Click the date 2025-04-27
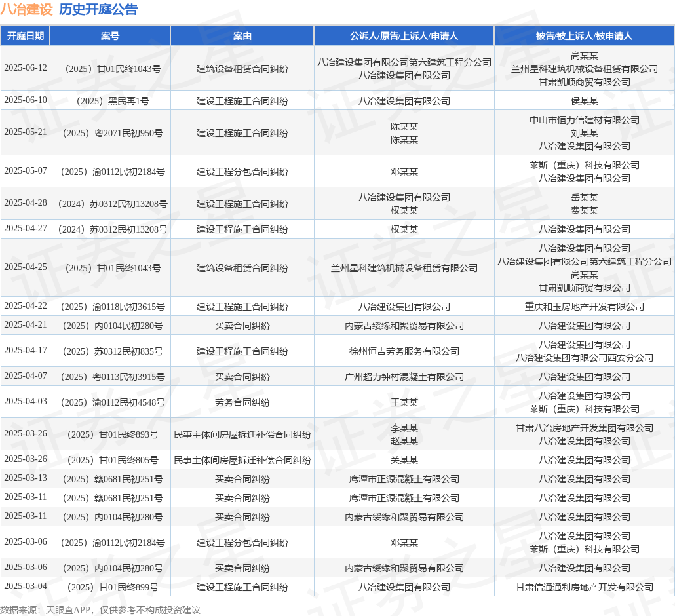 26,229
